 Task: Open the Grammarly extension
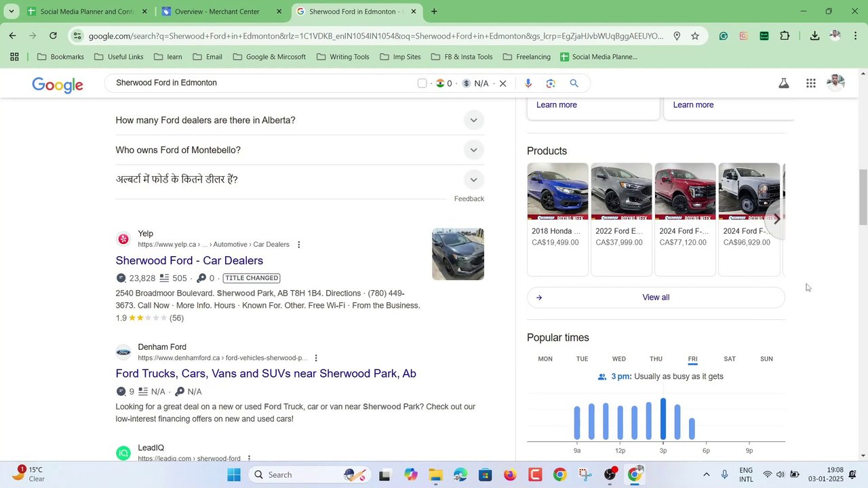point(724,36)
